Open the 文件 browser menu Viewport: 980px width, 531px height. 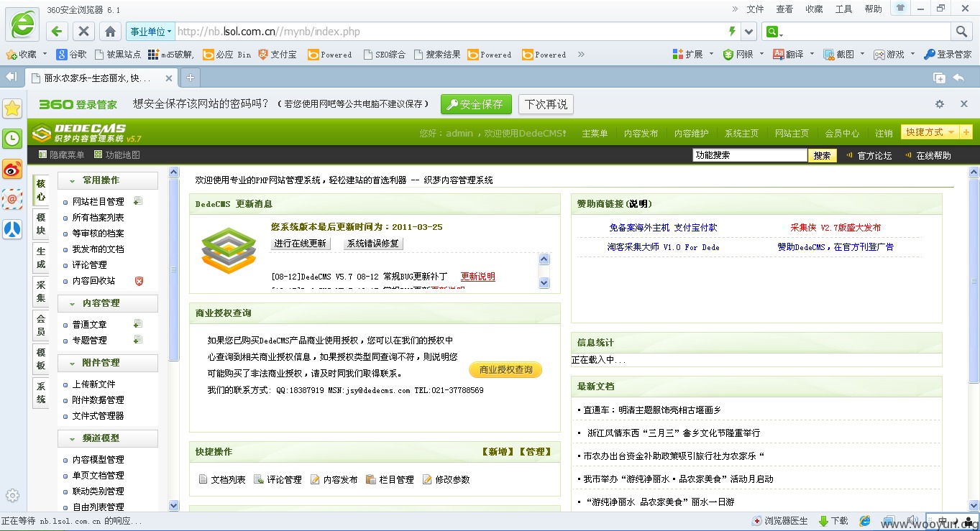tap(755, 9)
